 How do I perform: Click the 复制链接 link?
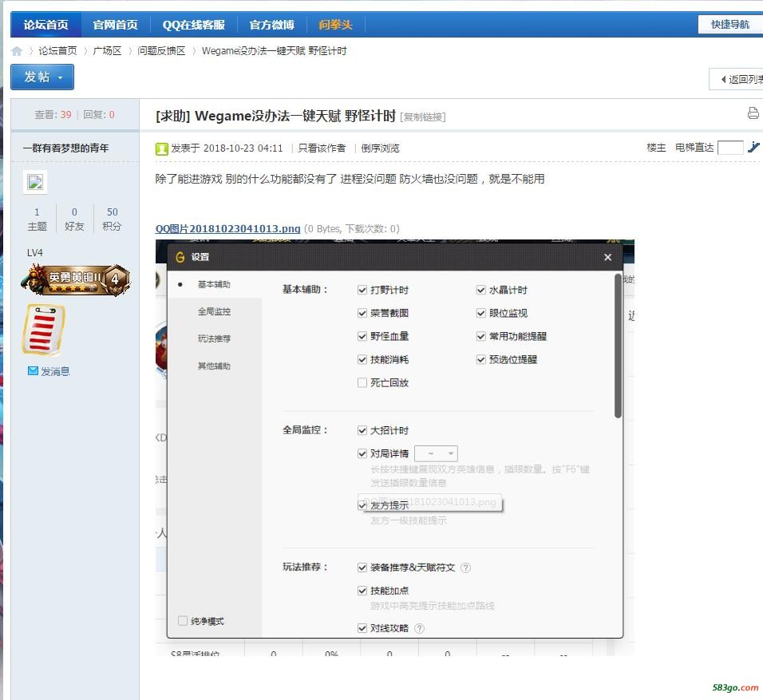423,117
